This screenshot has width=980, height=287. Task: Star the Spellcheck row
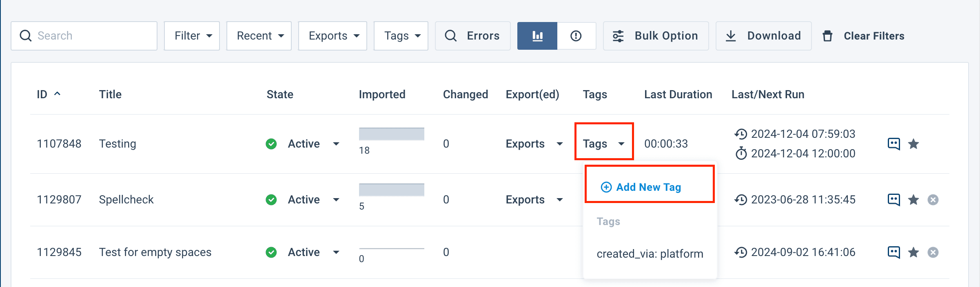[x=913, y=200]
